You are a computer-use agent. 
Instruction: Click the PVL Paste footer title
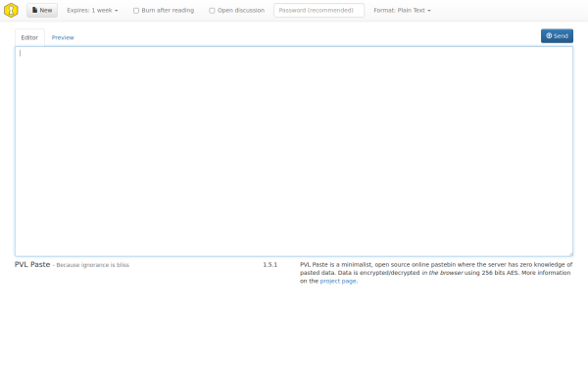pos(32,264)
